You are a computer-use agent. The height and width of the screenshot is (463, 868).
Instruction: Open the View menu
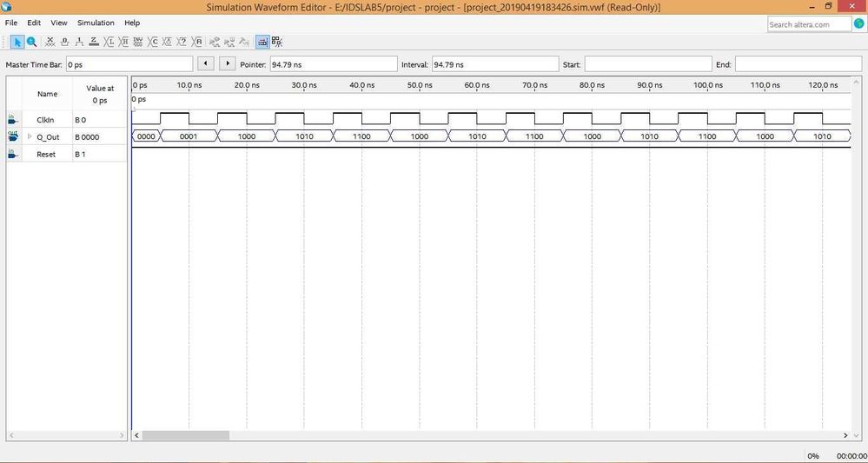[x=59, y=23]
